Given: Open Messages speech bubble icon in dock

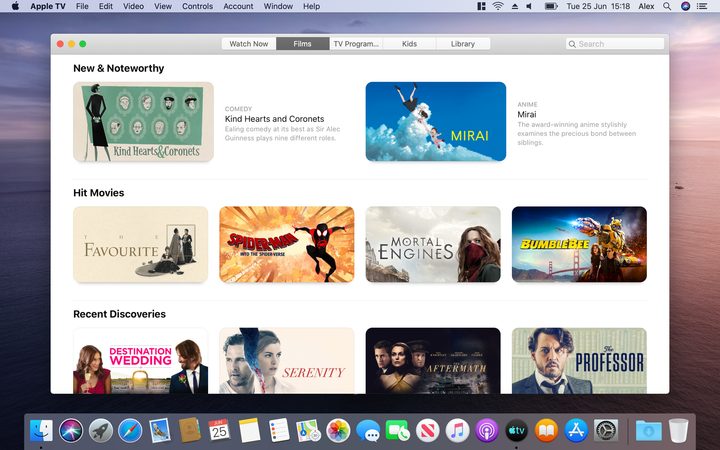Looking at the screenshot, I should [x=368, y=431].
